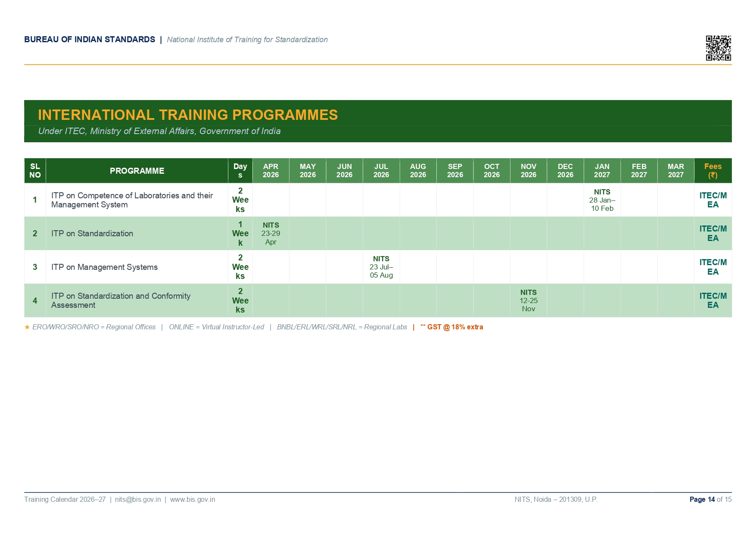Screen dimensions: 756x535
Task: Select the "NITS 23 Jul–05 Aug" schedule cell
Action: click(381, 267)
